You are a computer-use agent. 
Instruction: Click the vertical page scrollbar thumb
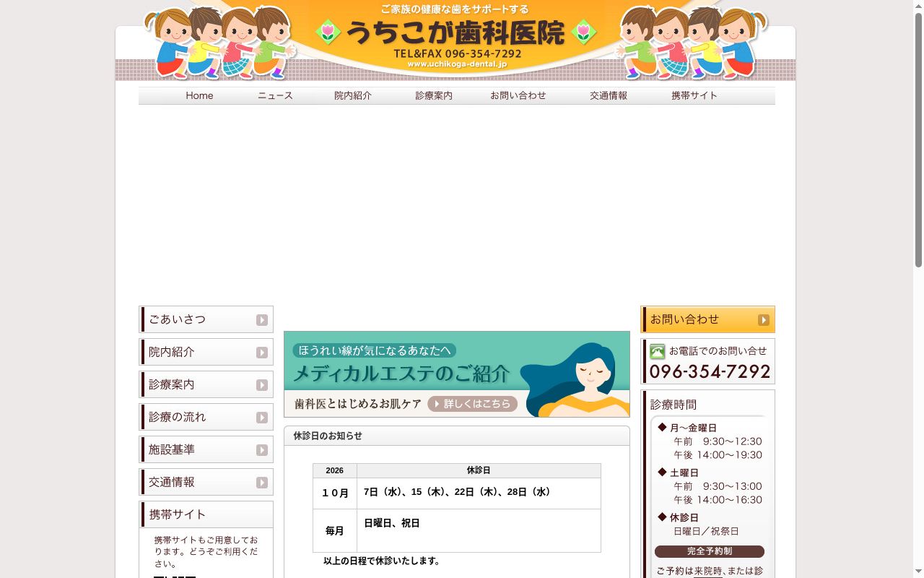click(x=918, y=140)
